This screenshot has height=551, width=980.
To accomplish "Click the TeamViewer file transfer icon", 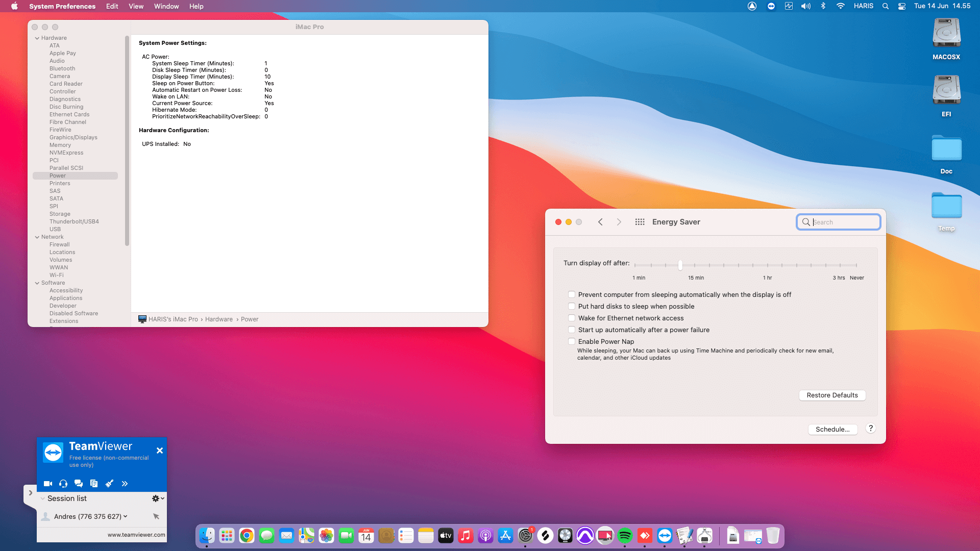I will pyautogui.click(x=94, y=484).
